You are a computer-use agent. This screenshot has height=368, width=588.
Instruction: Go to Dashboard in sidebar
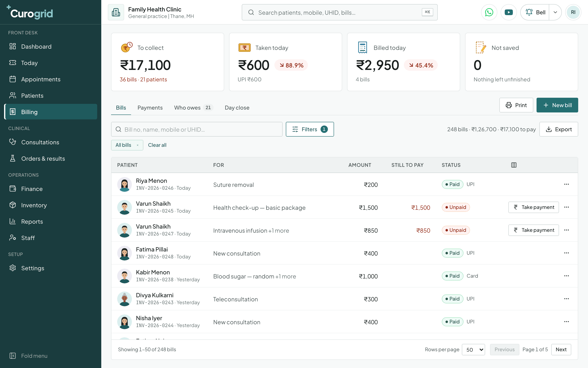(x=51, y=46)
